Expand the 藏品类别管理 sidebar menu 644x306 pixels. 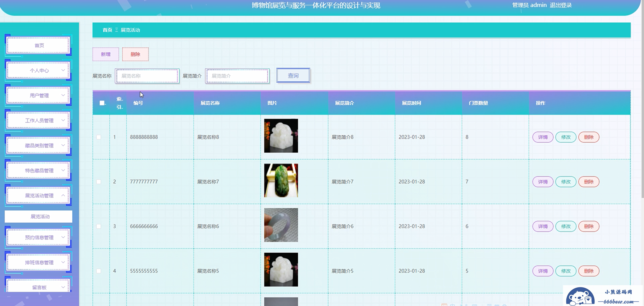[x=38, y=145]
